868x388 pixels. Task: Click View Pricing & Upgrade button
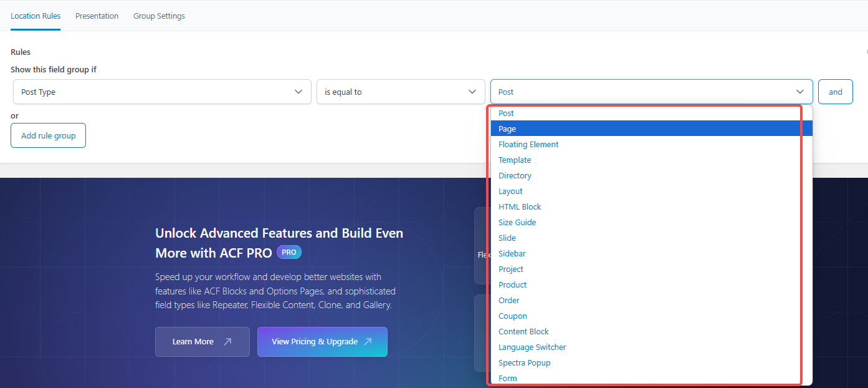[x=322, y=342]
